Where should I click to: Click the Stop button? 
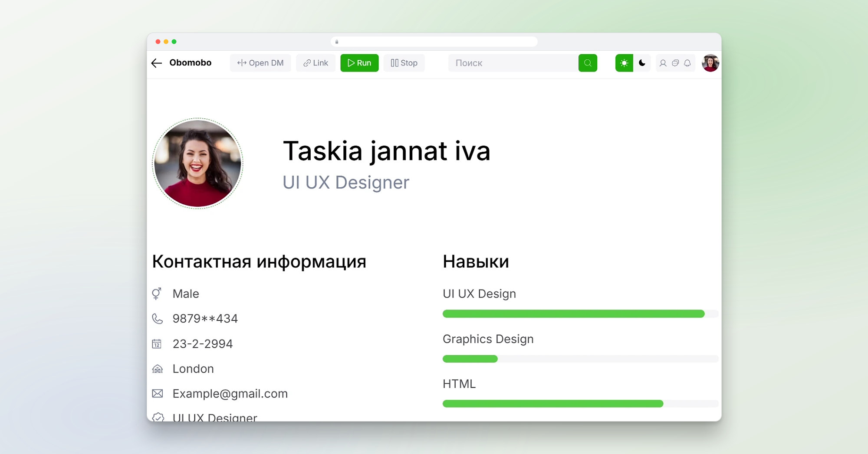(x=404, y=63)
